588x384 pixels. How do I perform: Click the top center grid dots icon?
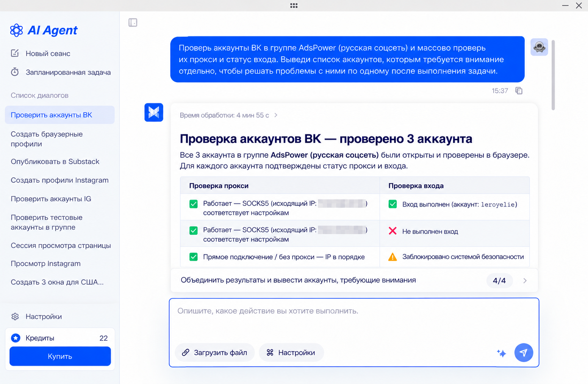[294, 5]
